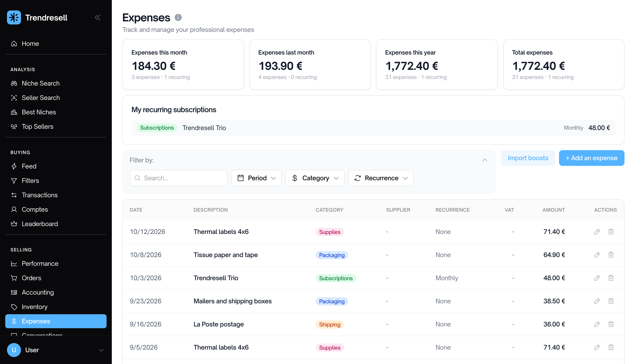Open Top Sellers page
The width and height of the screenshot is (635, 364).
(x=56, y=127)
